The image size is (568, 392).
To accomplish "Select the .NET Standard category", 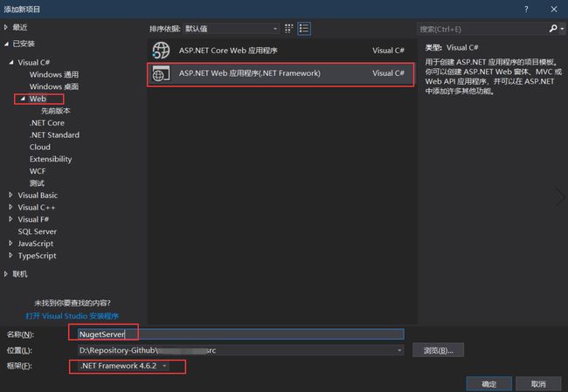I will pos(54,134).
